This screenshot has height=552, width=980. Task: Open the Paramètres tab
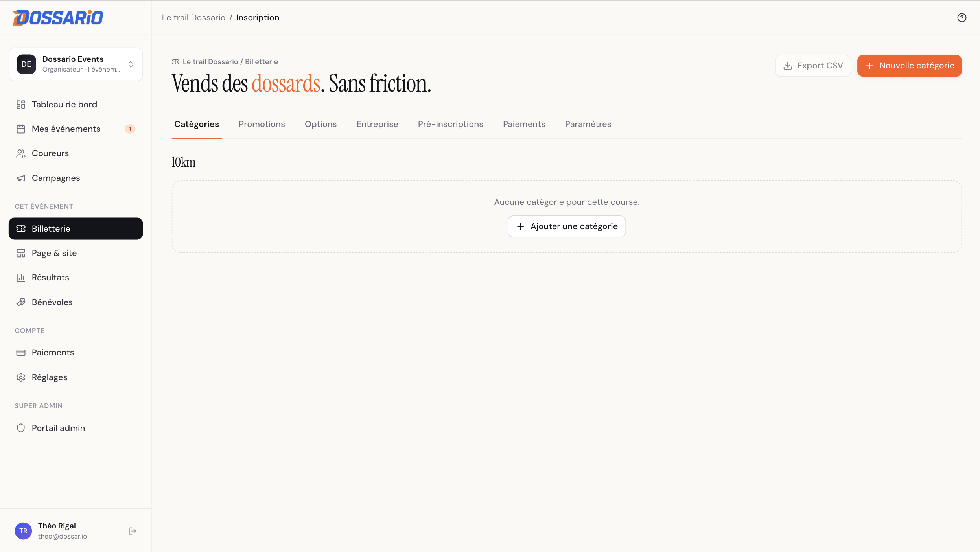click(x=588, y=124)
